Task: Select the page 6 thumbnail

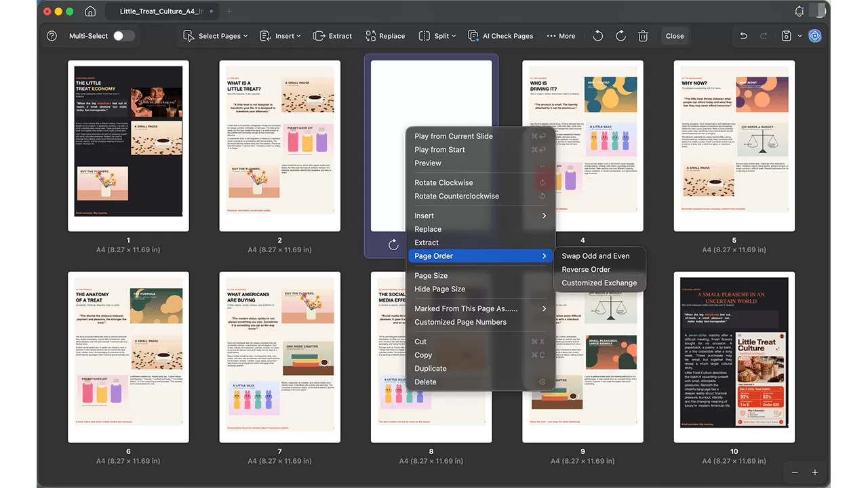Action: 128,357
